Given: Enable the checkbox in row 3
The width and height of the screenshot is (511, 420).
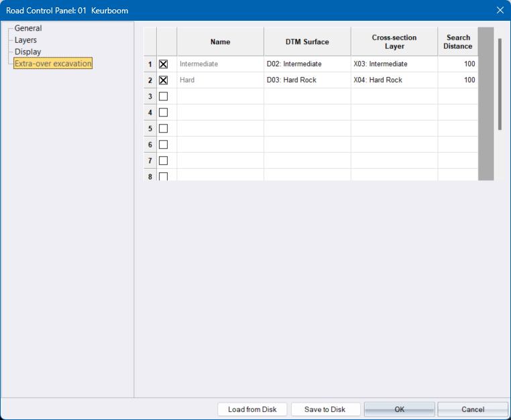Looking at the screenshot, I should click(163, 96).
